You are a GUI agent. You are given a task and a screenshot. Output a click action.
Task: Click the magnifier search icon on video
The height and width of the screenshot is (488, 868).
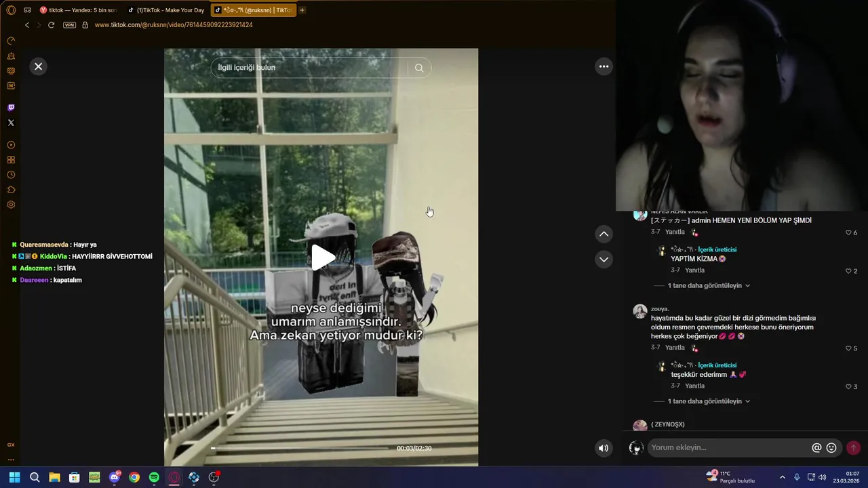pyautogui.click(x=419, y=68)
